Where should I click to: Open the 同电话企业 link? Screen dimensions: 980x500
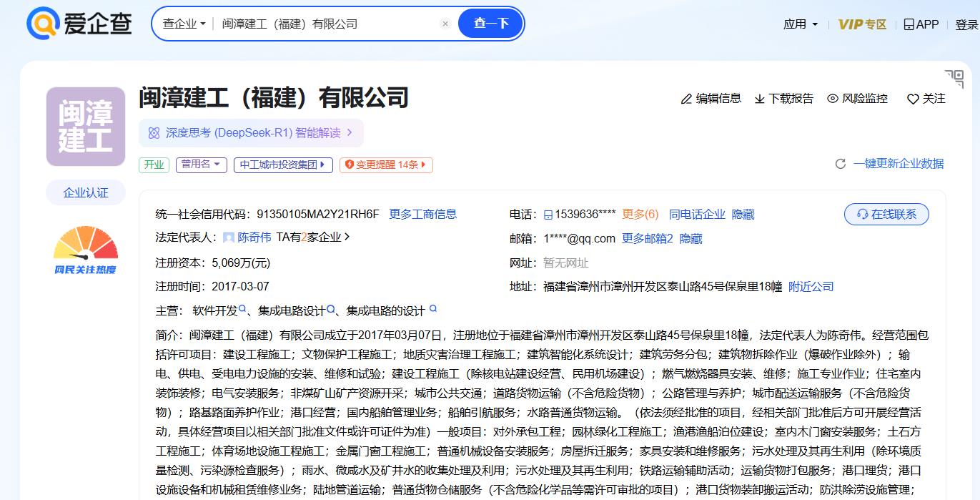click(x=697, y=215)
